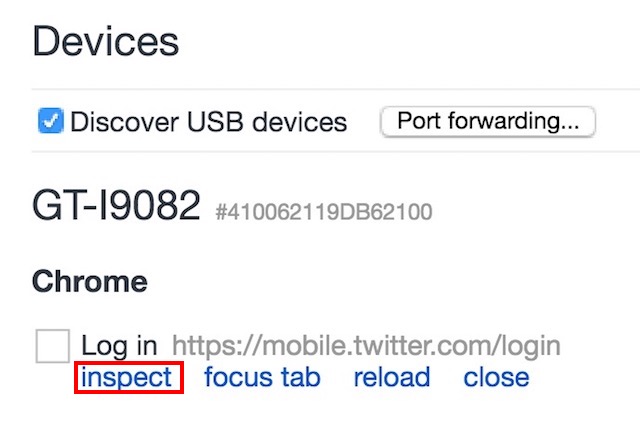Click the inspect link
This screenshot has height=432, width=640.
click(128, 377)
